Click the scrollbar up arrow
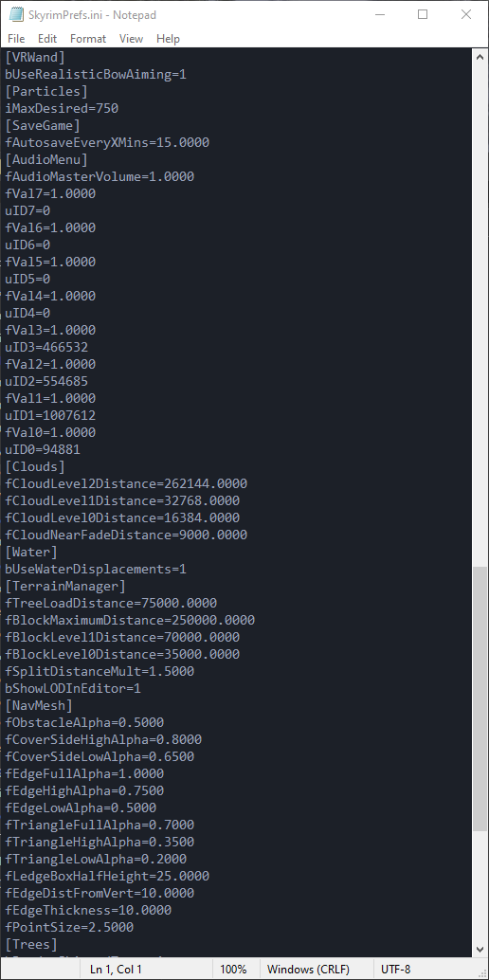Image resolution: width=489 pixels, height=980 pixels. coord(480,56)
